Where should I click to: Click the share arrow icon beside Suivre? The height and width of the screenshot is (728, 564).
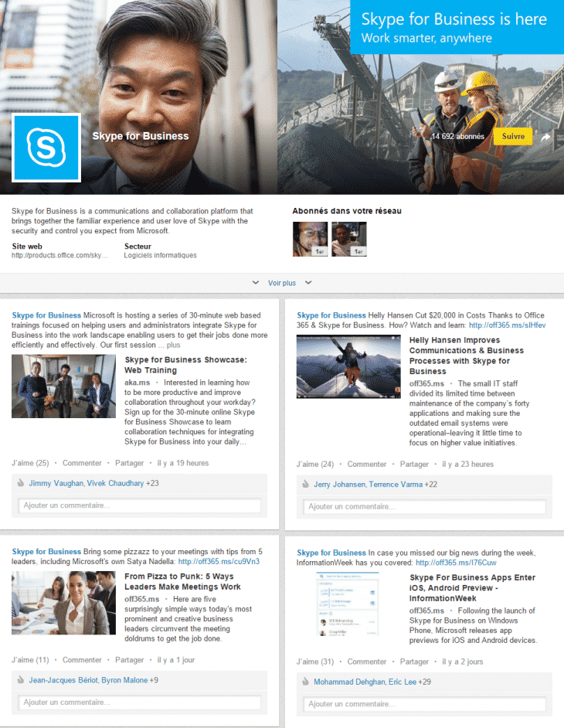(x=545, y=137)
